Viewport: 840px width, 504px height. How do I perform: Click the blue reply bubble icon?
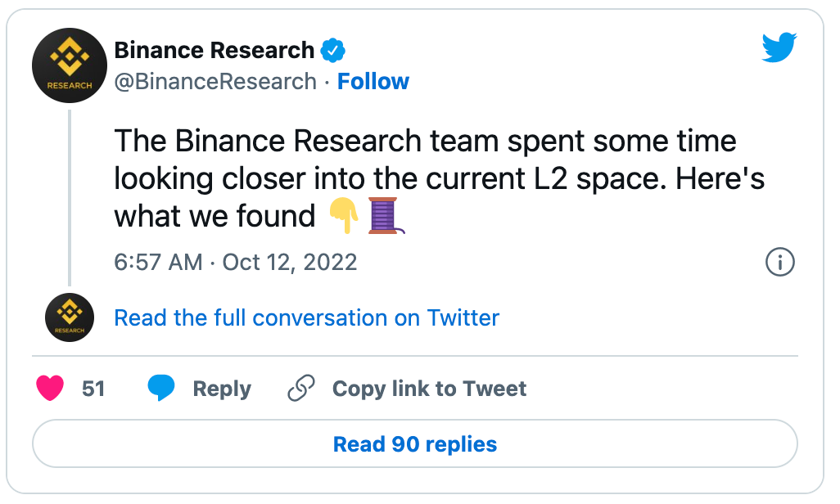161,389
